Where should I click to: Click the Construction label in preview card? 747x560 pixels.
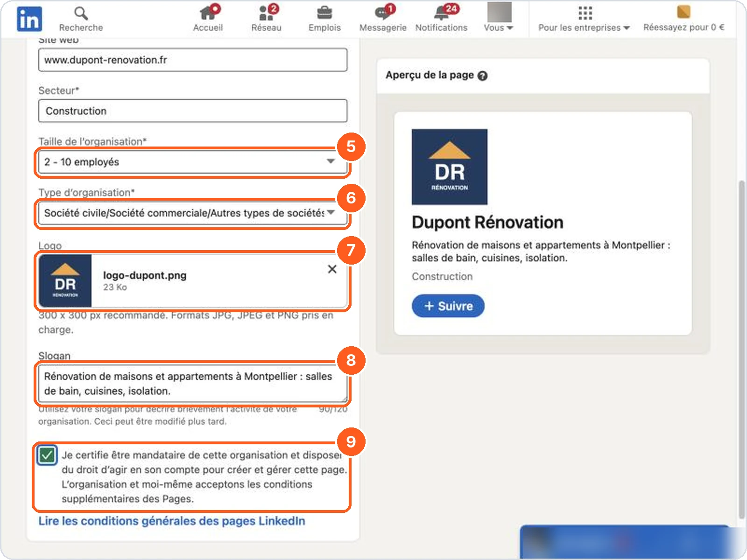pos(442,276)
